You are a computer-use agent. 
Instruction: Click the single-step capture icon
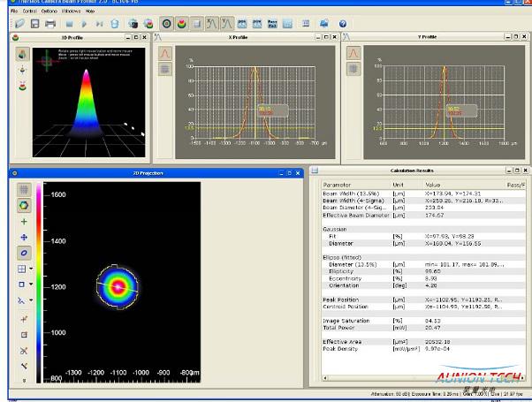(x=99, y=24)
